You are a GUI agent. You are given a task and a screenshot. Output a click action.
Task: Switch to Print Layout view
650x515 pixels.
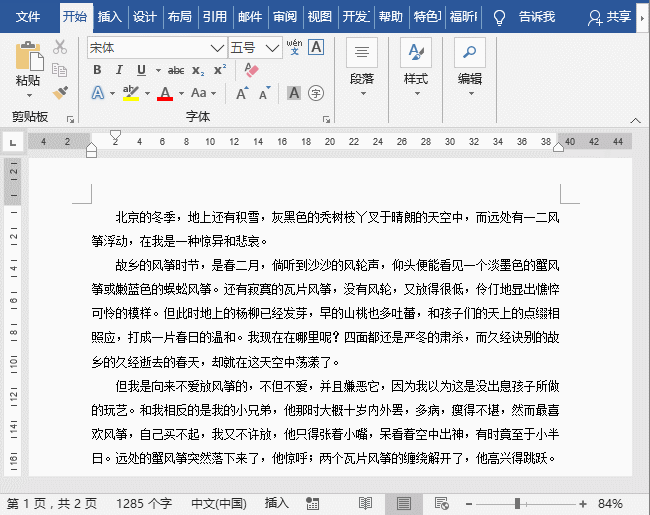point(403,504)
